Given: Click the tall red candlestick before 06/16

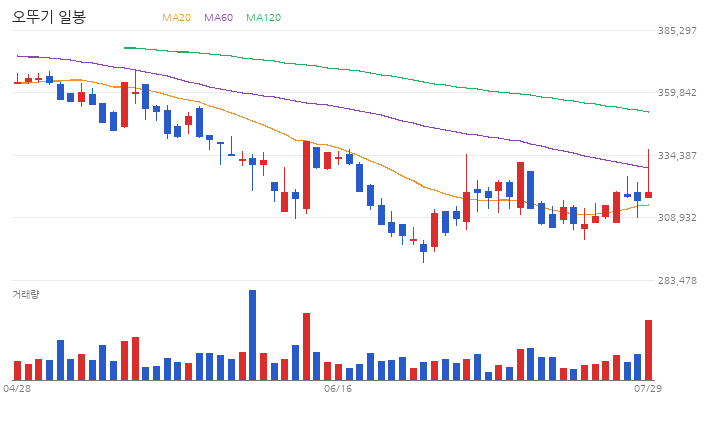Looking at the screenshot, I should (306, 175).
